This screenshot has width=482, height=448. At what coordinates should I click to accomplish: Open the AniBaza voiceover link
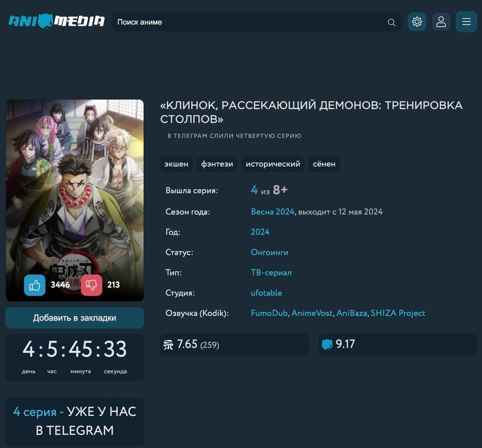point(352,313)
